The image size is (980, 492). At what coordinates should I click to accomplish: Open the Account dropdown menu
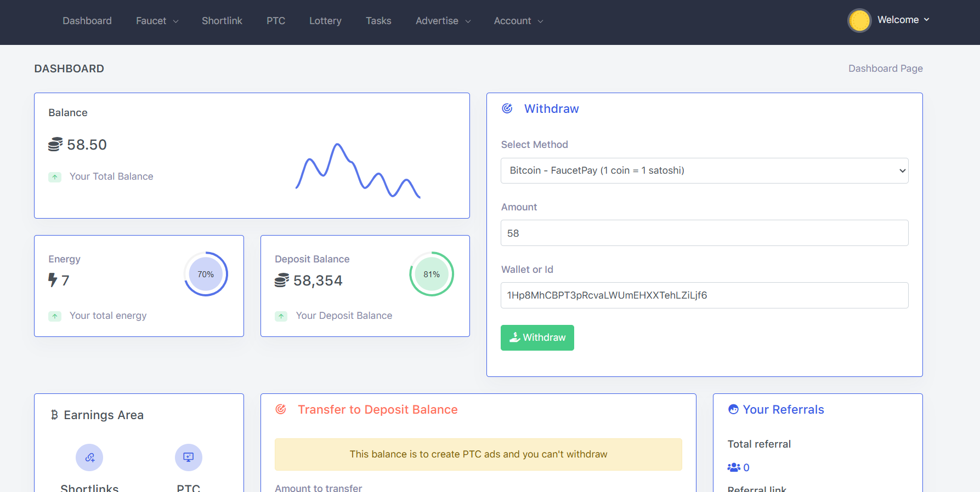518,21
